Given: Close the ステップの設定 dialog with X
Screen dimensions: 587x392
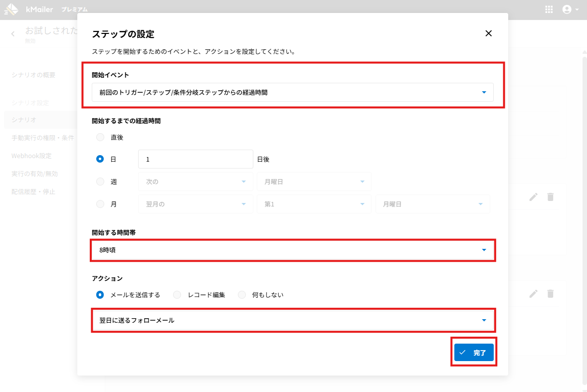Looking at the screenshot, I should (x=488, y=33).
